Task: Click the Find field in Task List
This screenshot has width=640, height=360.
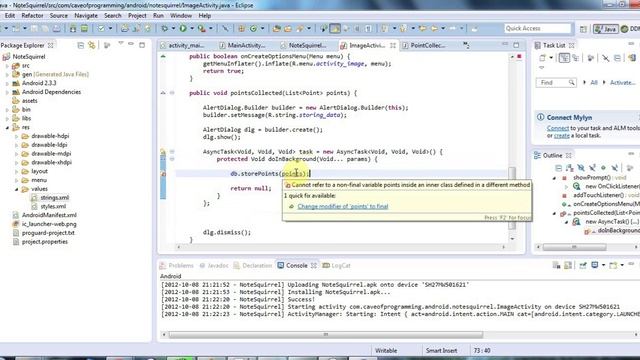Action: pos(556,82)
